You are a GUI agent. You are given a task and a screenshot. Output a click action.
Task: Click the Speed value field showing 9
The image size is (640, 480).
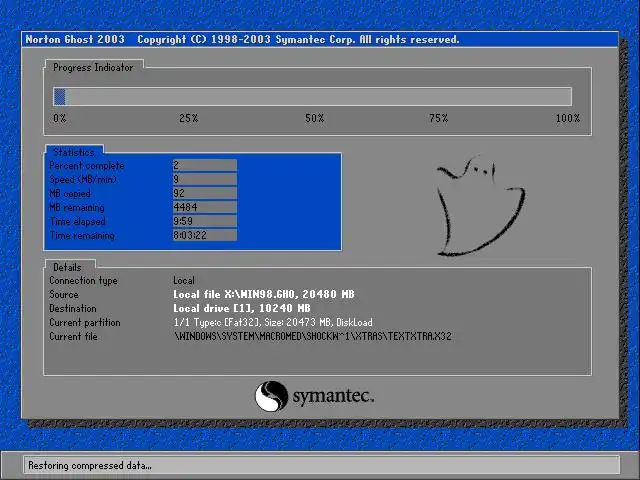point(204,179)
